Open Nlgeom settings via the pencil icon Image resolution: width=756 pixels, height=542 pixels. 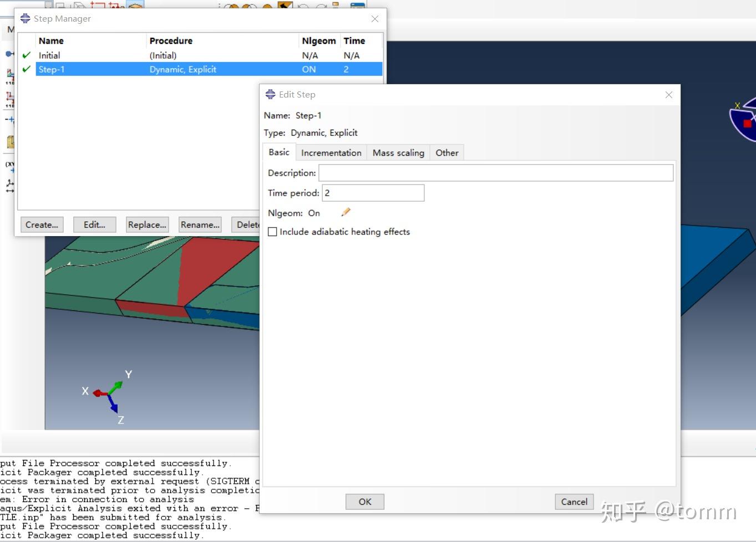(346, 212)
